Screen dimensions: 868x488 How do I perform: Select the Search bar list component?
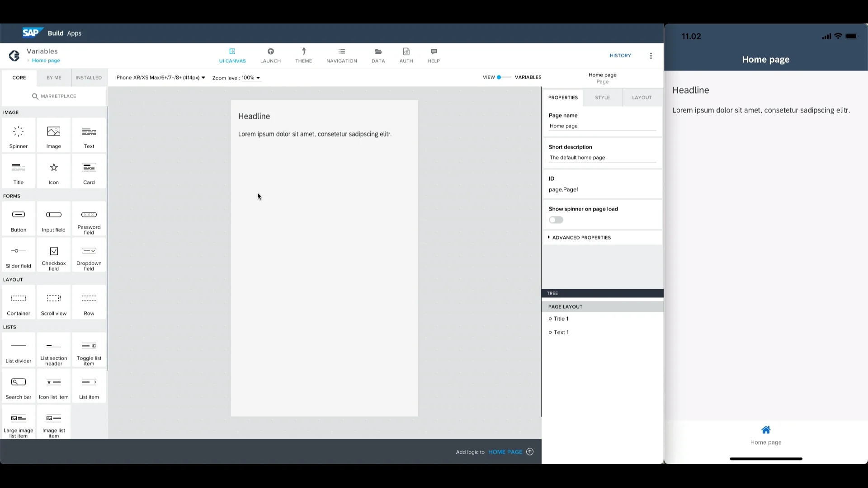pos(18,386)
